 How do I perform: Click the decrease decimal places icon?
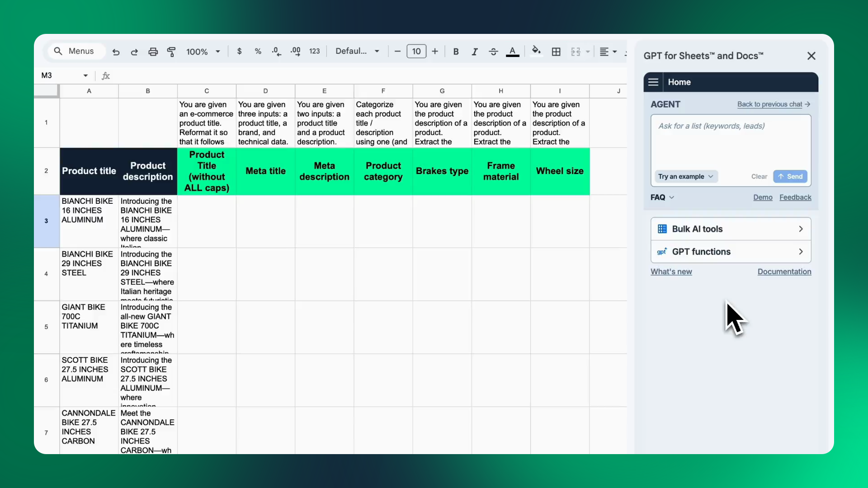(276, 52)
